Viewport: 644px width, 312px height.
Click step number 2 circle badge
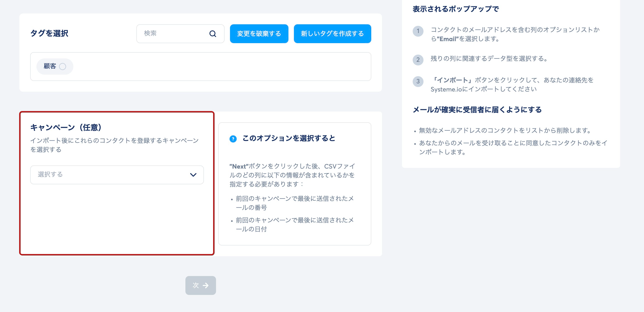(418, 60)
